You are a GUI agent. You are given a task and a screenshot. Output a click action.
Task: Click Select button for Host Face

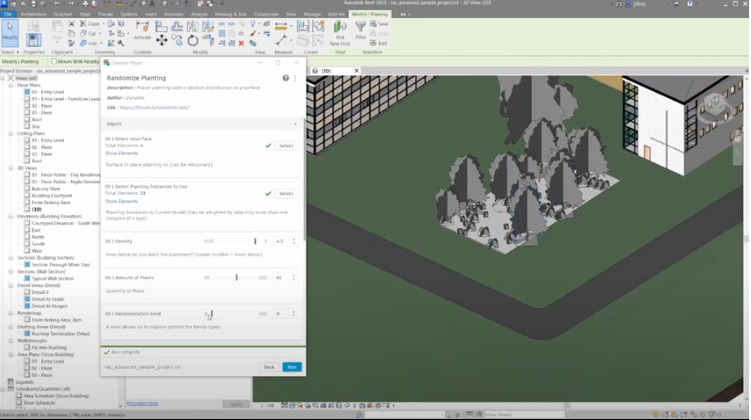286,146
